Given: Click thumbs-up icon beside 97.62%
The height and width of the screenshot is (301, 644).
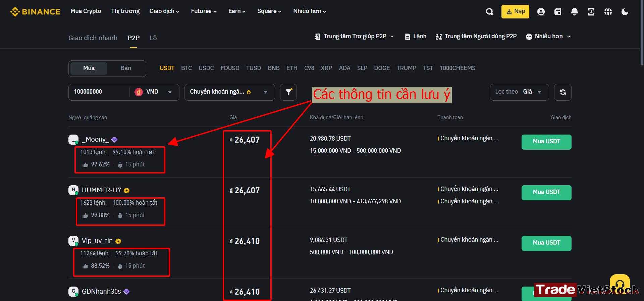Looking at the screenshot, I should (85, 165).
